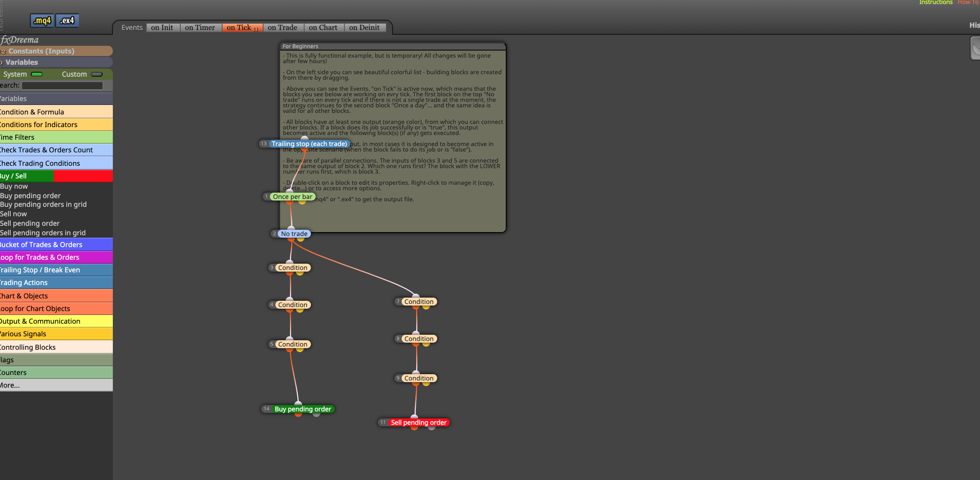Viewport: 980px width, 480px height.
Task: Click gray output dot of Sell pending order
Action: tap(432, 427)
